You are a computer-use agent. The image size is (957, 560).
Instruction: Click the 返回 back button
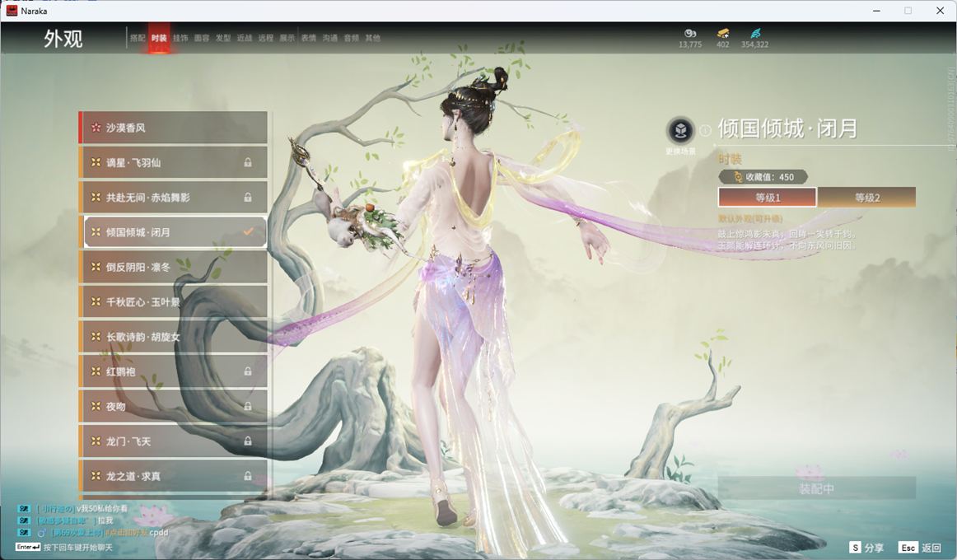tap(921, 548)
